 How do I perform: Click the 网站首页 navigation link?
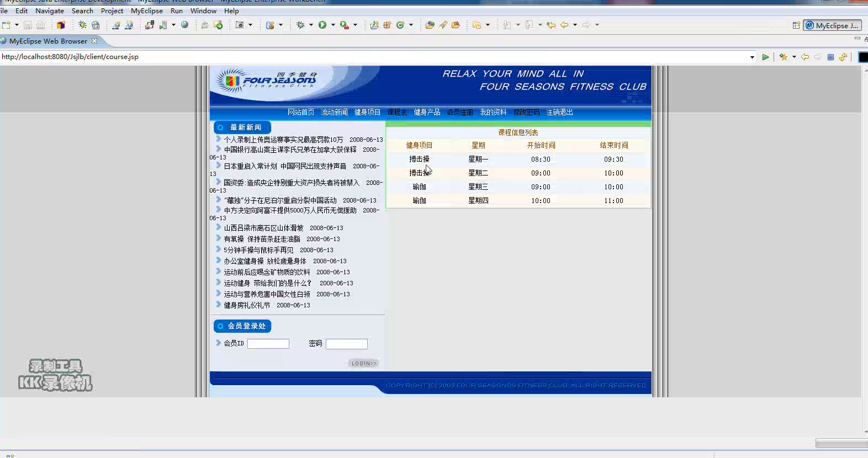tap(301, 112)
